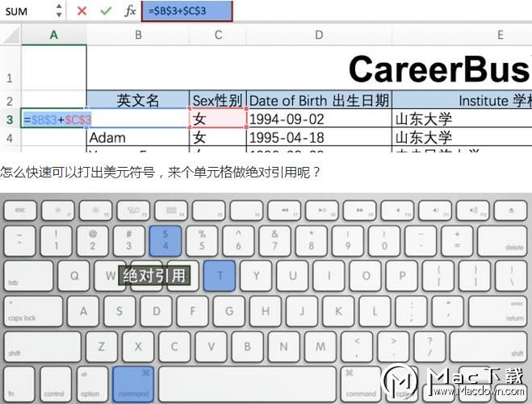Click the Y key
The image size is (532, 404).
tap(257, 276)
